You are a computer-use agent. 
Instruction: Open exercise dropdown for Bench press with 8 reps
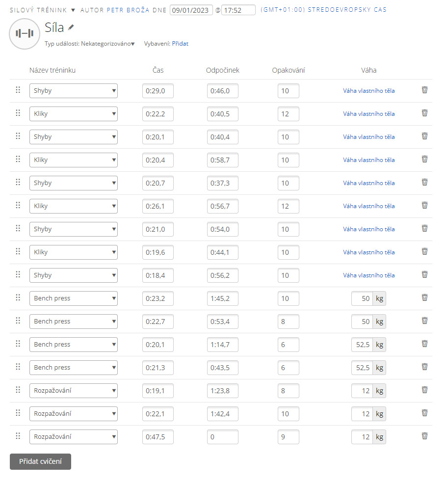pyautogui.click(x=74, y=322)
